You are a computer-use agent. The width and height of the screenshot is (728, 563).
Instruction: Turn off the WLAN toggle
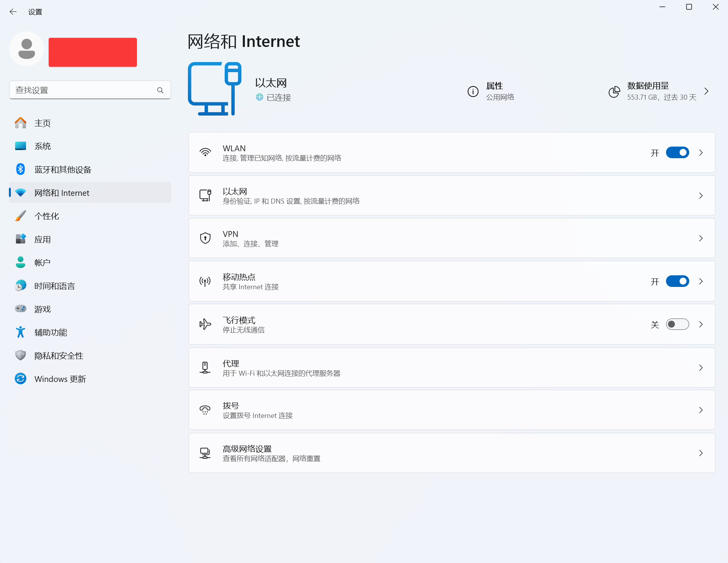(x=677, y=152)
